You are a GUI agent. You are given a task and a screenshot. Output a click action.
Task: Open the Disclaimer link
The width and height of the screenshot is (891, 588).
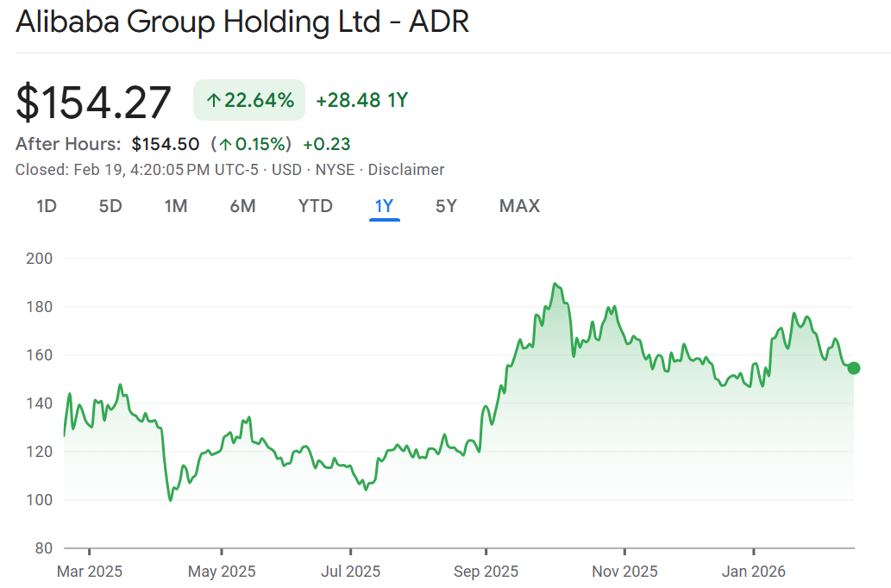coord(406,170)
